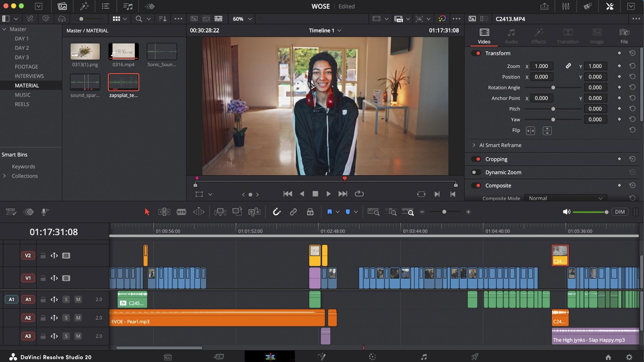Add a blue marker on the timeline
Viewport: 644px width, 362px height.
click(348, 212)
